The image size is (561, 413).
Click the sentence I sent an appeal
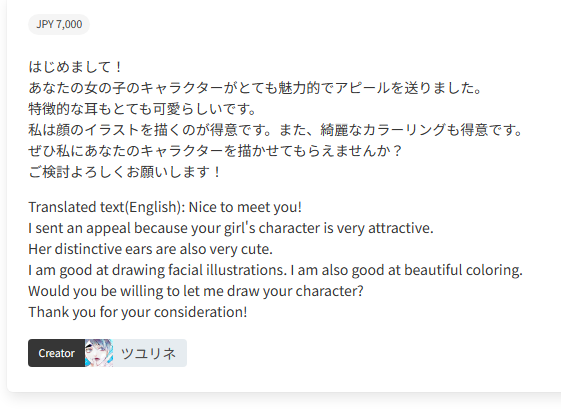click(x=231, y=228)
